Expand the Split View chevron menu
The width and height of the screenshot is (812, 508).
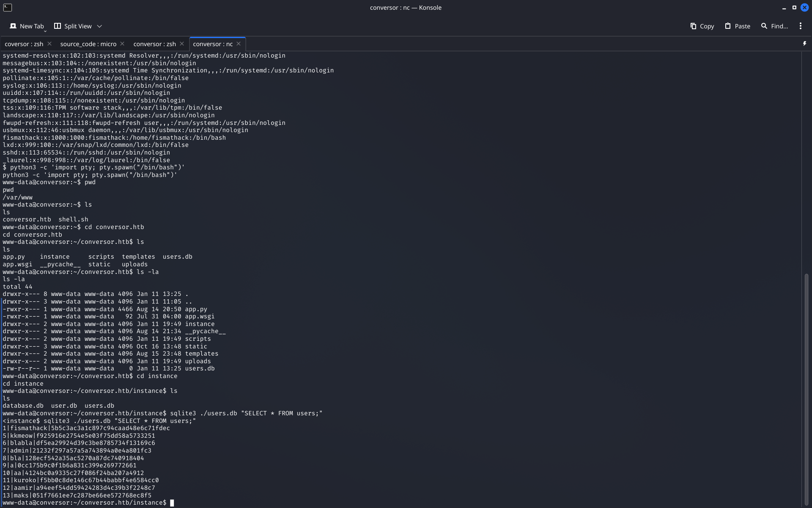99,26
